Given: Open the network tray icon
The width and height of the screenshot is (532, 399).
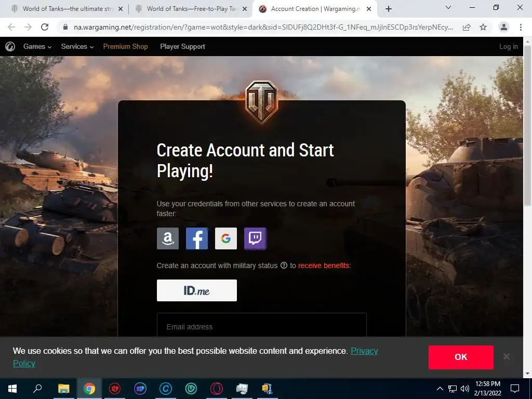Looking at the screenshot, I should 453,389.
